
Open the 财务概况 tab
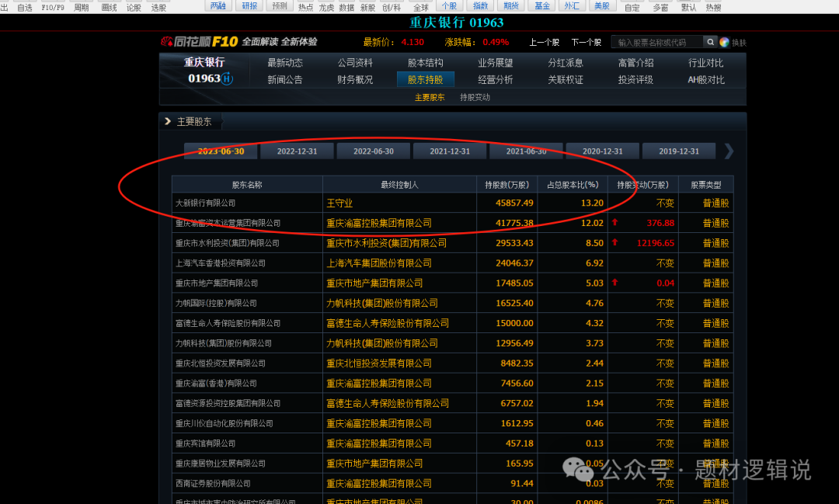point(355,79)
